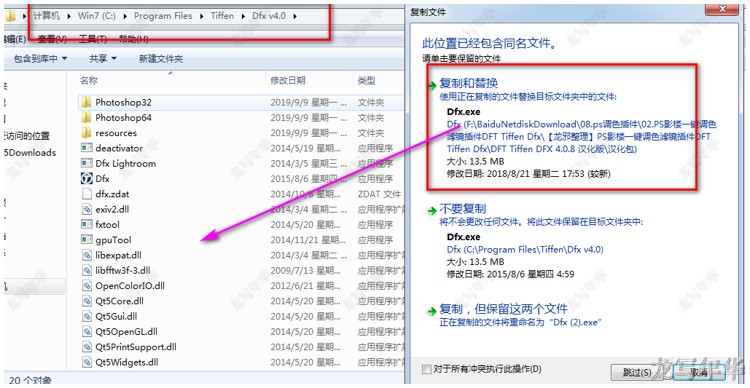Viewport: 750px width, 388px height.
Task: Go to 计算机 in address bar
Action: pyautogui.click(x=47, y=16)
